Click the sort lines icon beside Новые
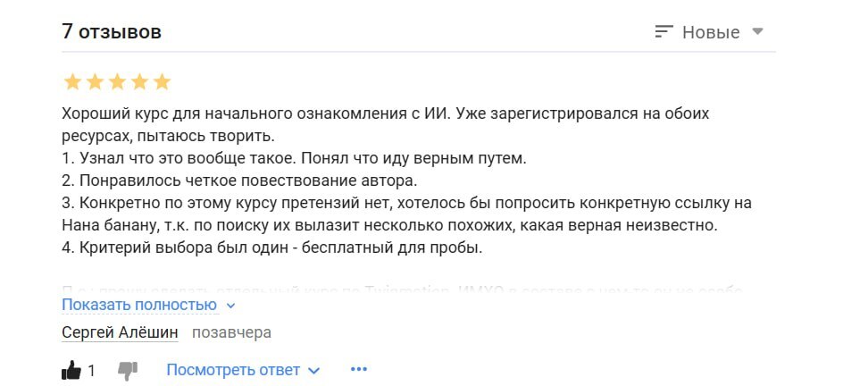The image size is (868, 386). pos(664,31)
